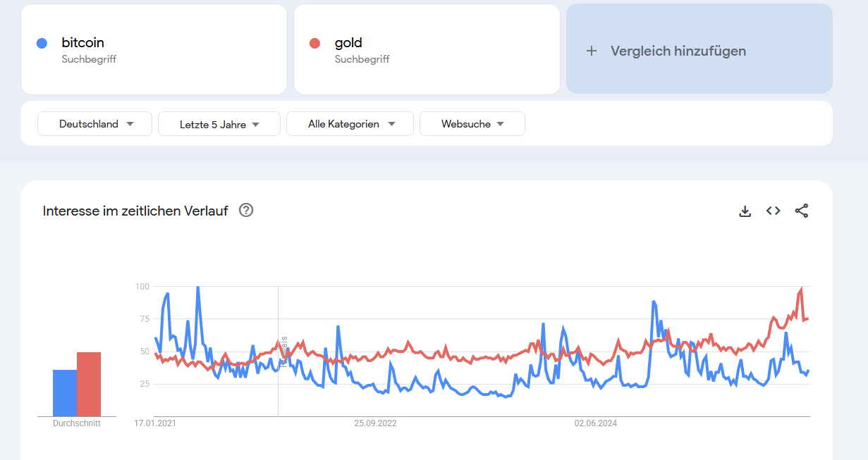Screen dimensions: 868x460
Task: Select the blue bitcoin average bar
Action: tap(65, 392)
